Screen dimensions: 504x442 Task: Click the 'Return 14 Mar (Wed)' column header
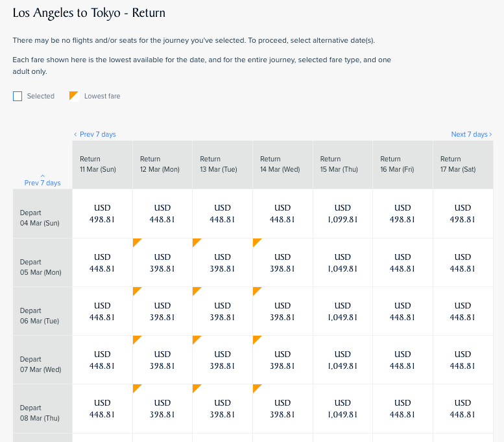(x=282, y=164)
